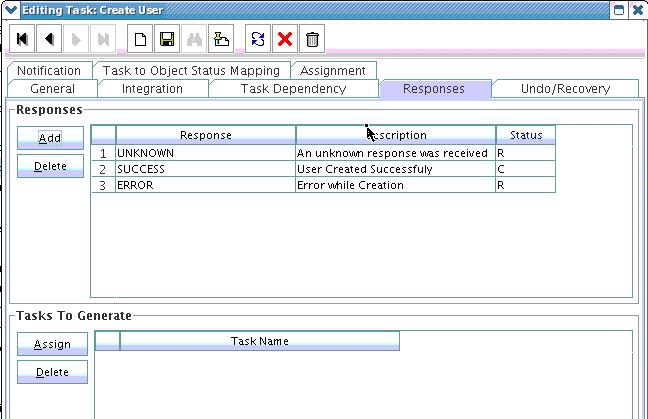
Task: Select the Responses tab
Action: point(434,88)
